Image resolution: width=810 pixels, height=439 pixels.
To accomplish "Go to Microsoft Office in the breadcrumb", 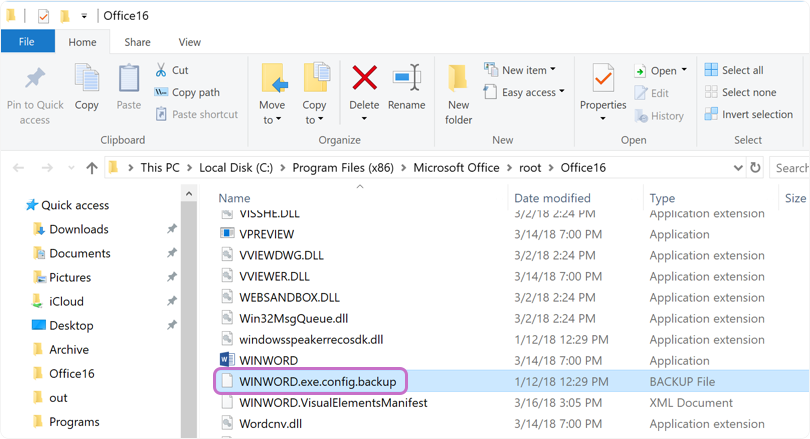I will pyautogui.click(x=456, y=168).
